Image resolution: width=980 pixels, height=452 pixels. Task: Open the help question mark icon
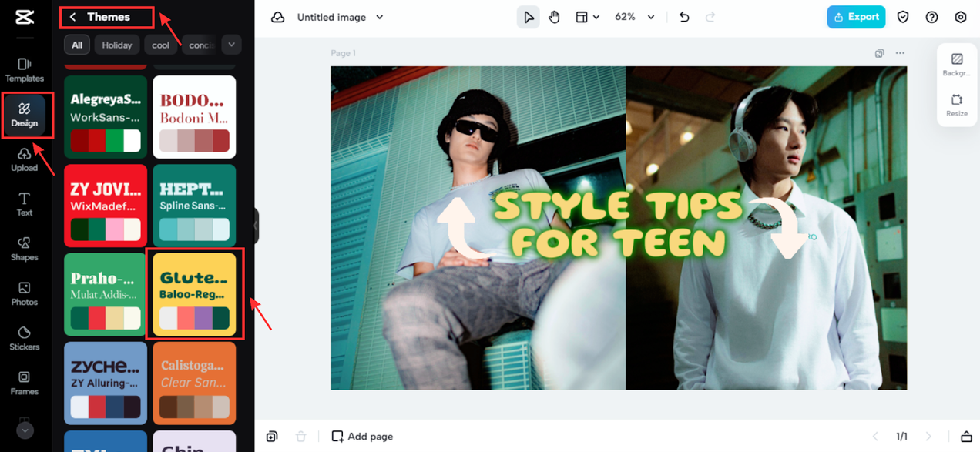tap(932, 17)
